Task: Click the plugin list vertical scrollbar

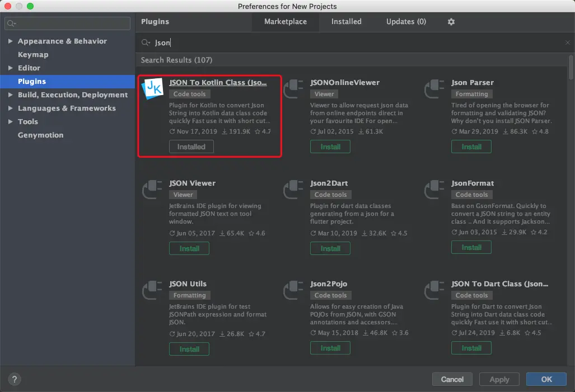Action: [x=571, y=68]
